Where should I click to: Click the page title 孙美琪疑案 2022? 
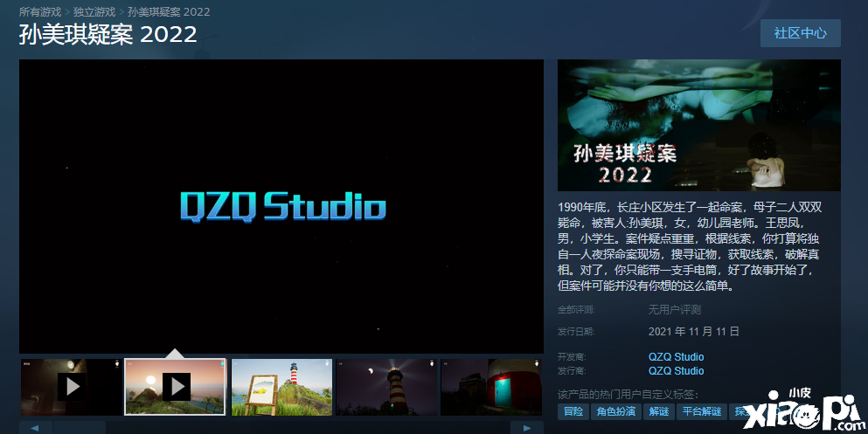pos(108,35)
